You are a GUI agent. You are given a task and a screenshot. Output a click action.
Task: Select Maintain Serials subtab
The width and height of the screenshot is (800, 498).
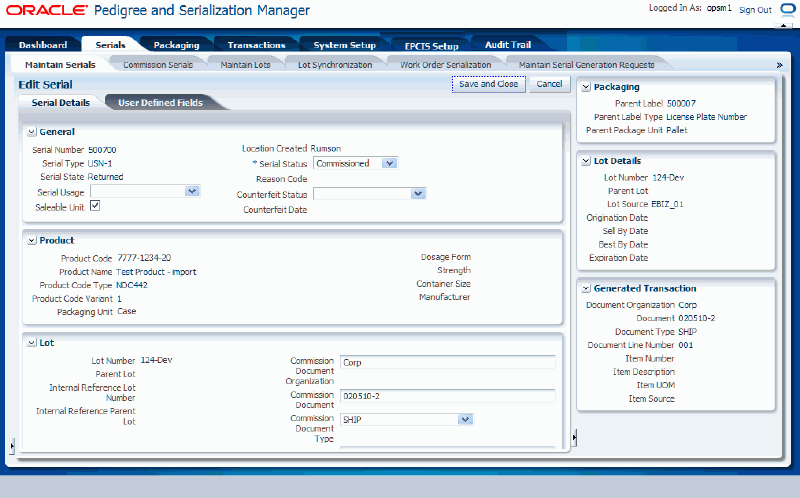click(x=60, y=65)
